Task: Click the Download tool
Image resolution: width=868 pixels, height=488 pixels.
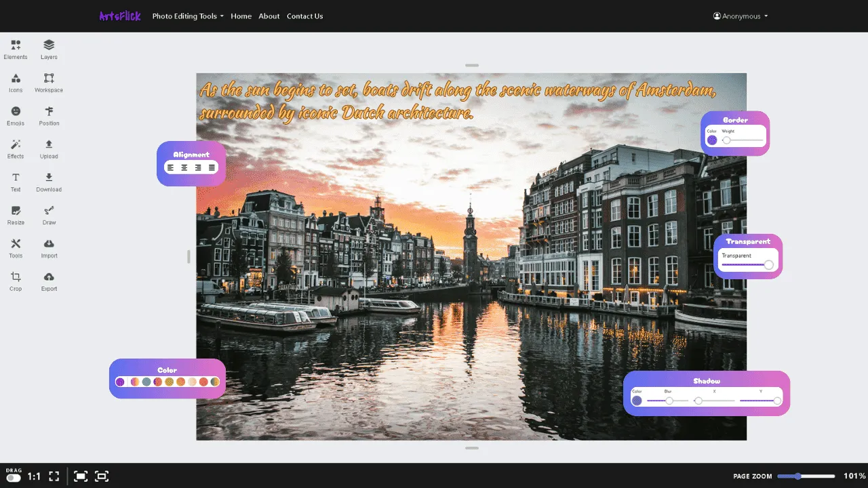Action: pyautogui.click(x=49, y=182)
